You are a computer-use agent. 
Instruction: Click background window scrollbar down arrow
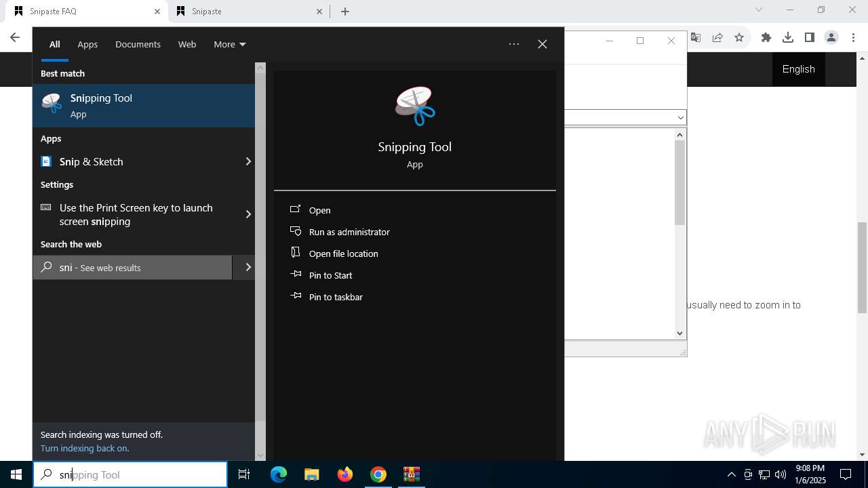click(x=680, y=333)
